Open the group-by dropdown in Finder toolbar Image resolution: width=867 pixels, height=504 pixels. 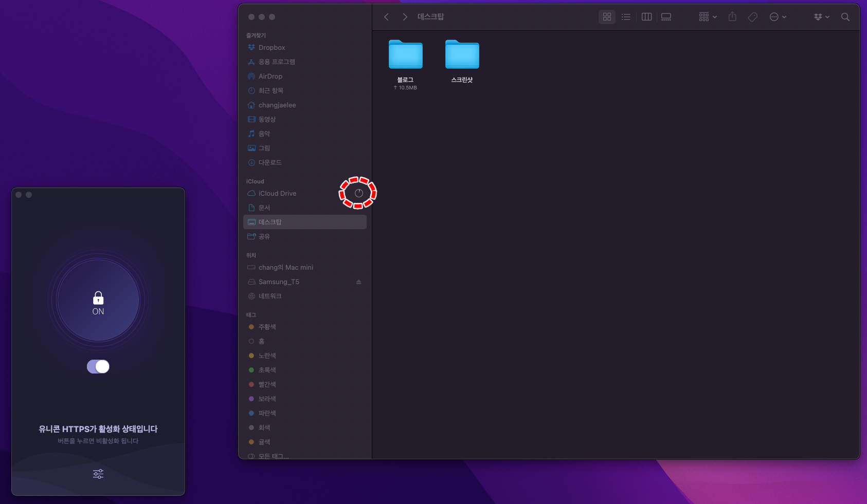point(708,17)
